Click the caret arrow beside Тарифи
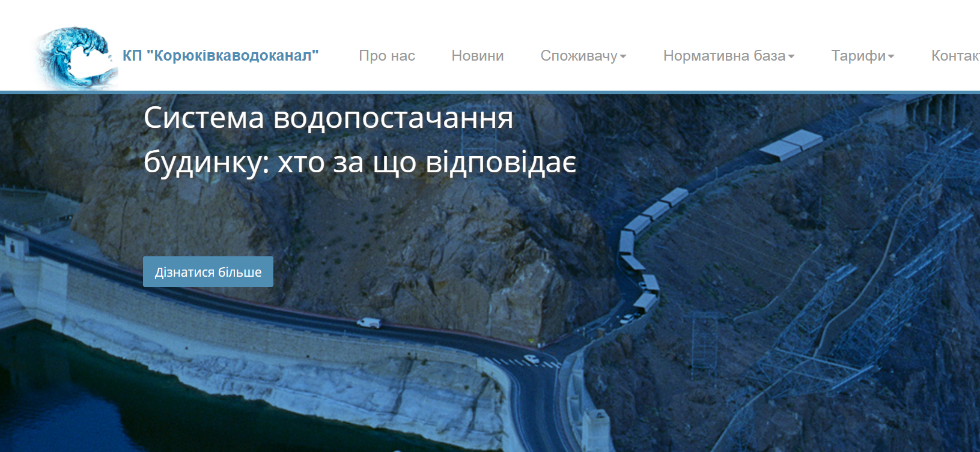Image resolution: width=980 pixels, height=452 pixels. coord(891,56)
